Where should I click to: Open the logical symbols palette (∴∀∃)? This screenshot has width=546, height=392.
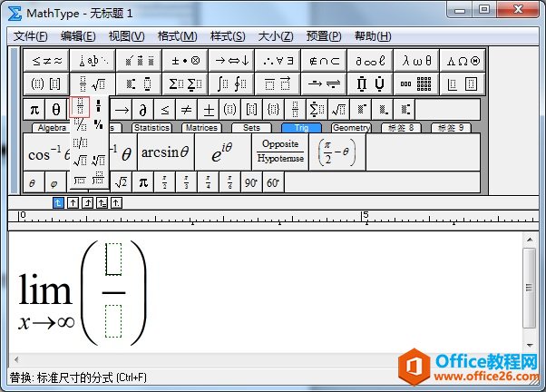(x=278, y=61)
